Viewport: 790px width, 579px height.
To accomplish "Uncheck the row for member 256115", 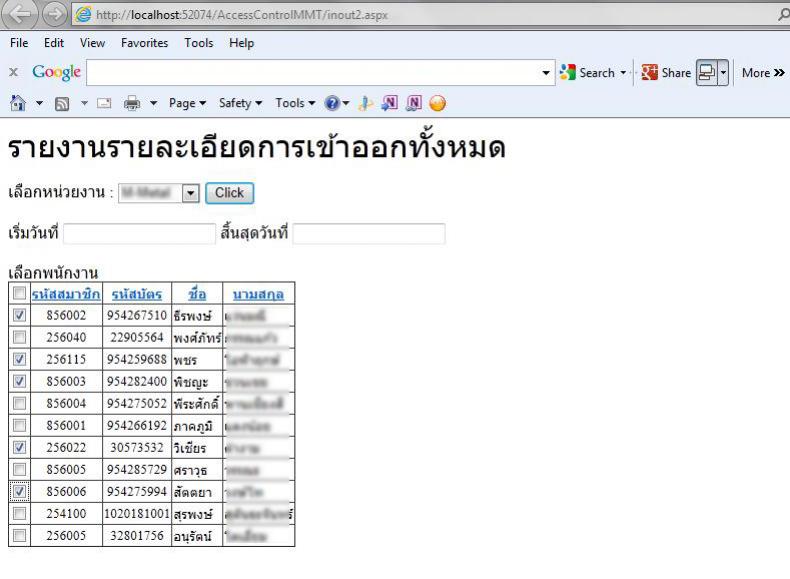I will pyautogui.click(x=20, y=359).
